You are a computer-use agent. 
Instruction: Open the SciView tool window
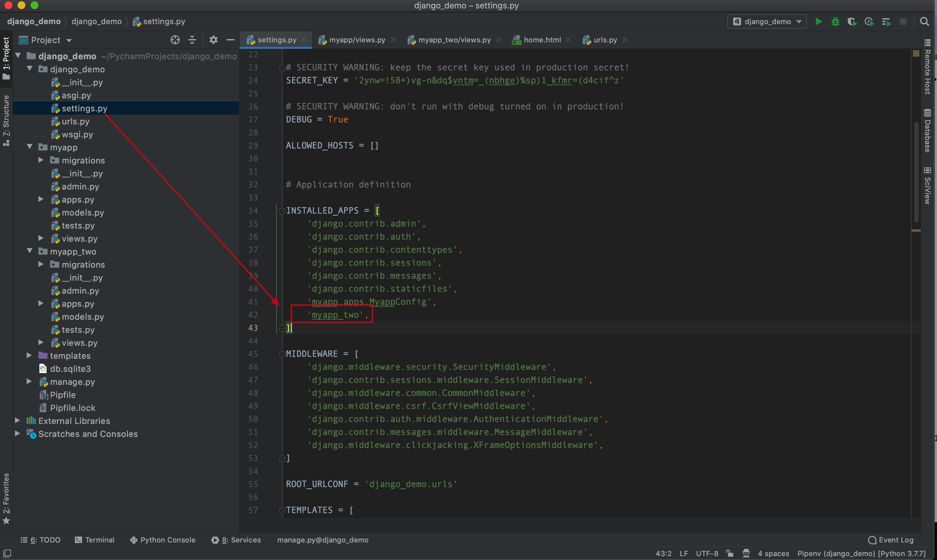click(928, 185)
